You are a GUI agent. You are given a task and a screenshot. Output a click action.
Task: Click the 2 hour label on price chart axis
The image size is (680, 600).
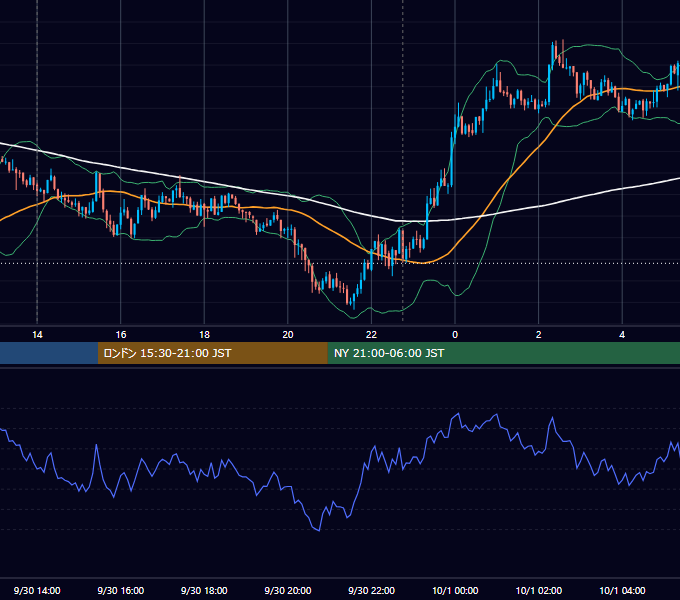[539, 335]
